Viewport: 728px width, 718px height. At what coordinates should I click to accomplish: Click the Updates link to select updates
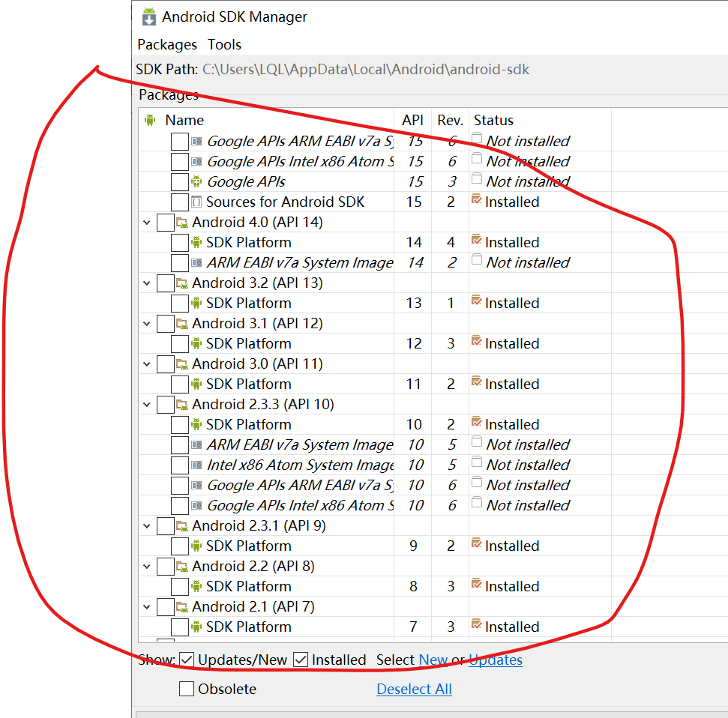coord(496,660)
